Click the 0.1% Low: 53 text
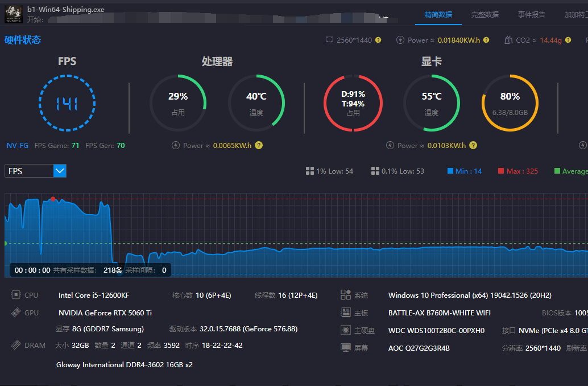 [403, 171]
